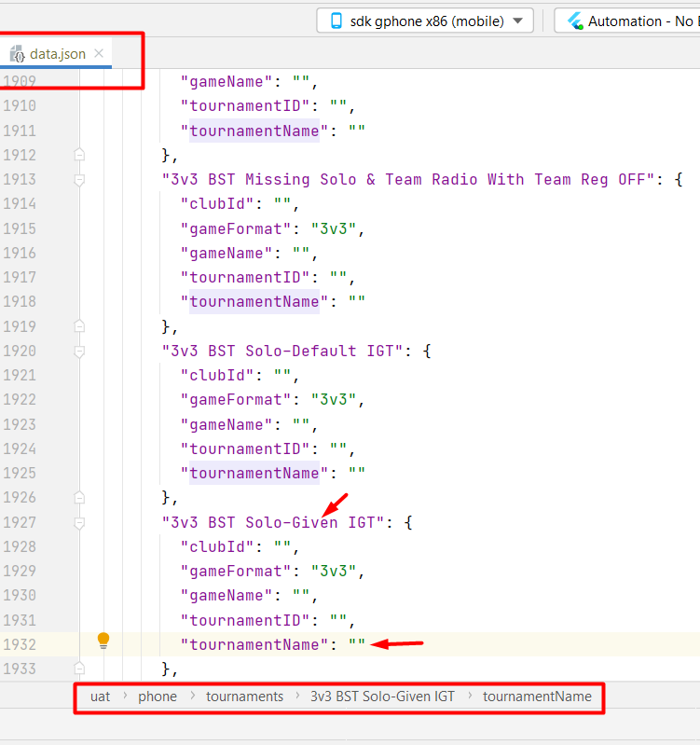This screenshot has width=700, height=745.
Task: Click the phone device icon in selector
Action: [x=336, y=21]
